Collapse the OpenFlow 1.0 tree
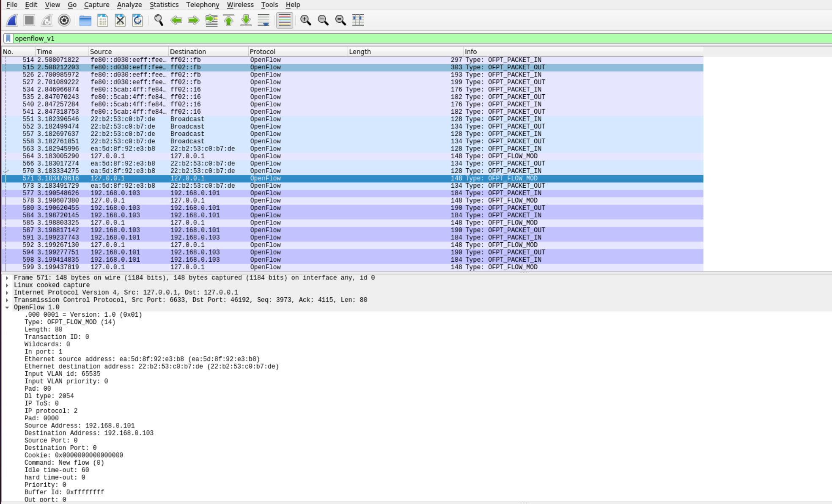 7,307
